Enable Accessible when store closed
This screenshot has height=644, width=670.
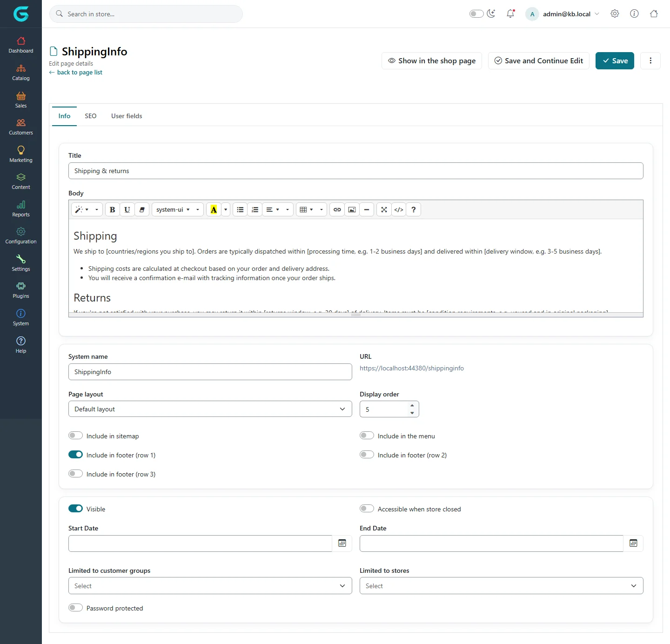(367, 509)
